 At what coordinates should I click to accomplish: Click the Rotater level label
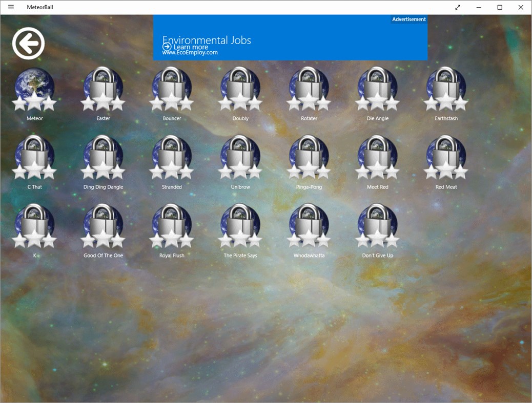tap(309, 118)
